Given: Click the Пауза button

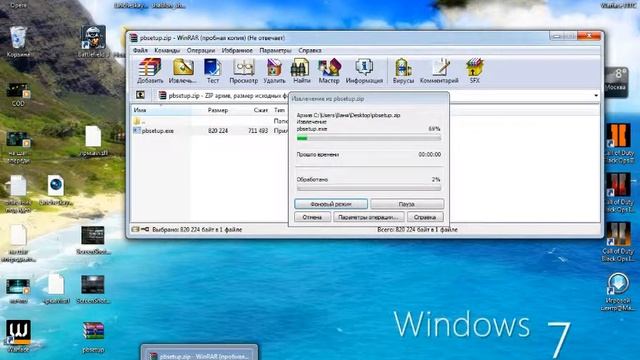Looking at the screenshot, I should pos(407,204).
